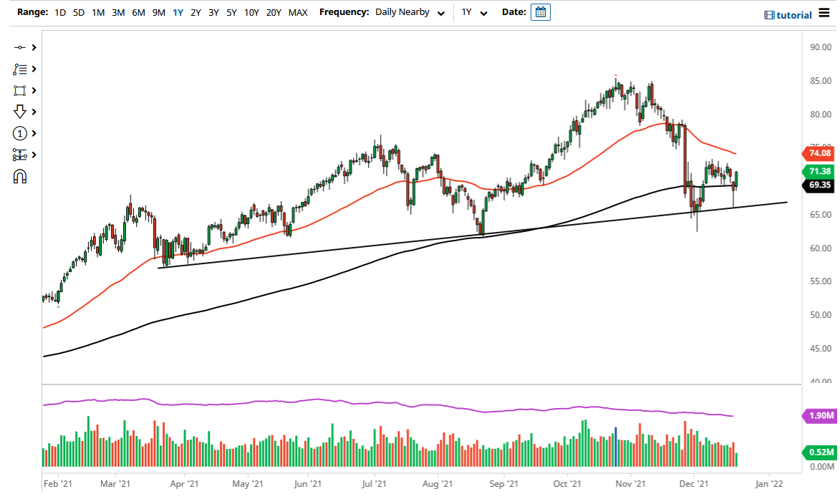Toggle the currently active 1Y range
Image resolution: width=840 pixels, height=504 pixels.
point(178,12)
